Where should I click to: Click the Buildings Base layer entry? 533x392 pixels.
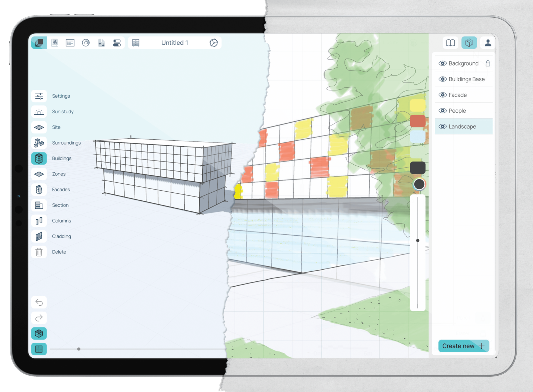(x=466, y=79)
